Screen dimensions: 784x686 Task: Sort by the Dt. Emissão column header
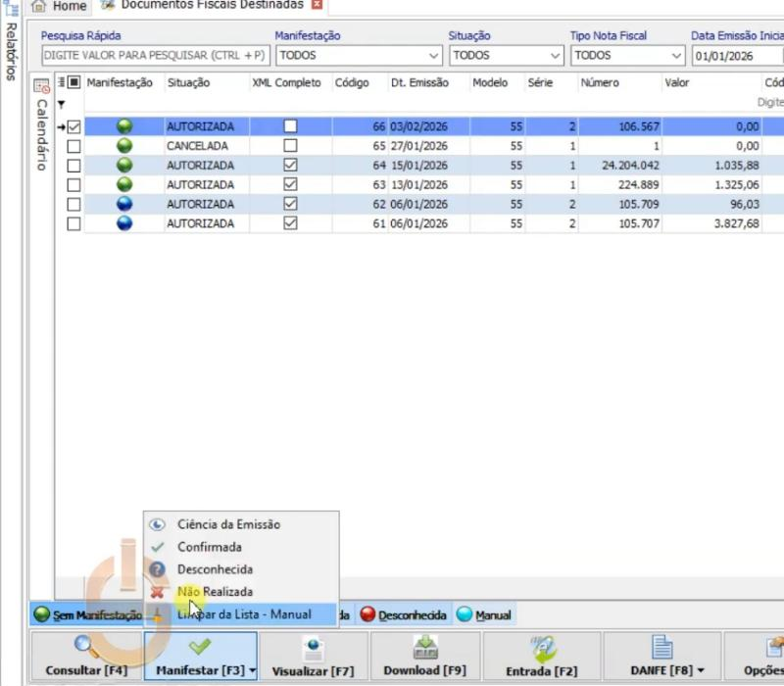pyautogui.click(x=419, y=82)
